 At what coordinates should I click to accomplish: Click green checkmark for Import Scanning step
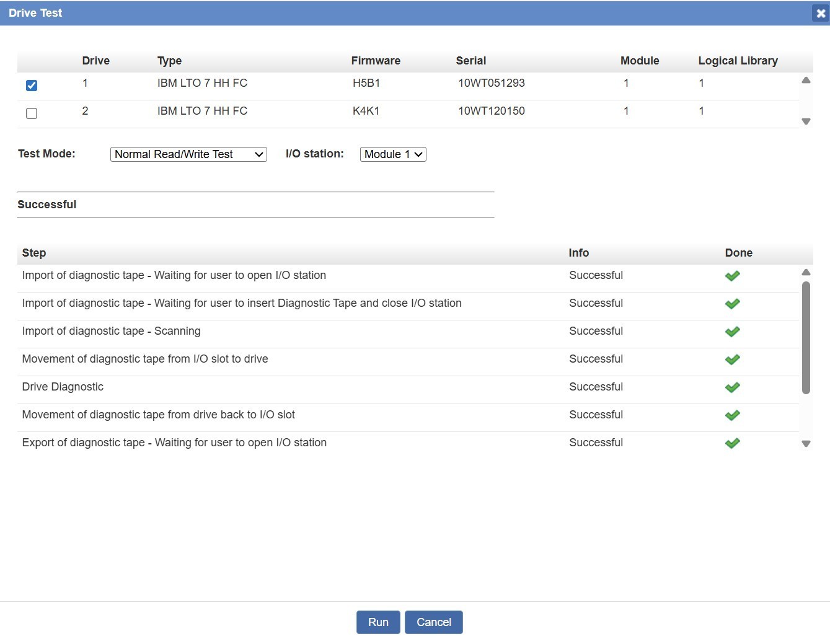click(732, 332)
